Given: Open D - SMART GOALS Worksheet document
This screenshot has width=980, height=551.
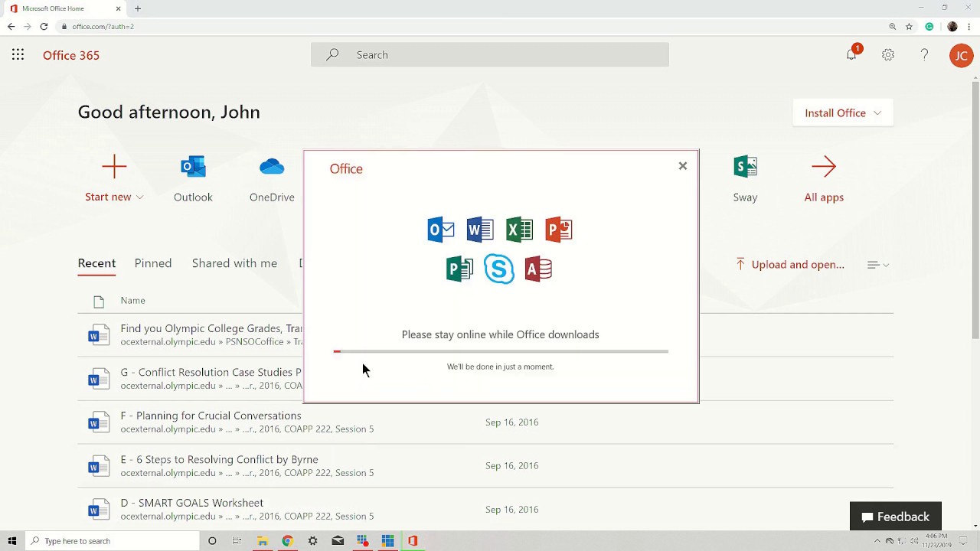Looking at the screenshot, I should click(191, 503).
